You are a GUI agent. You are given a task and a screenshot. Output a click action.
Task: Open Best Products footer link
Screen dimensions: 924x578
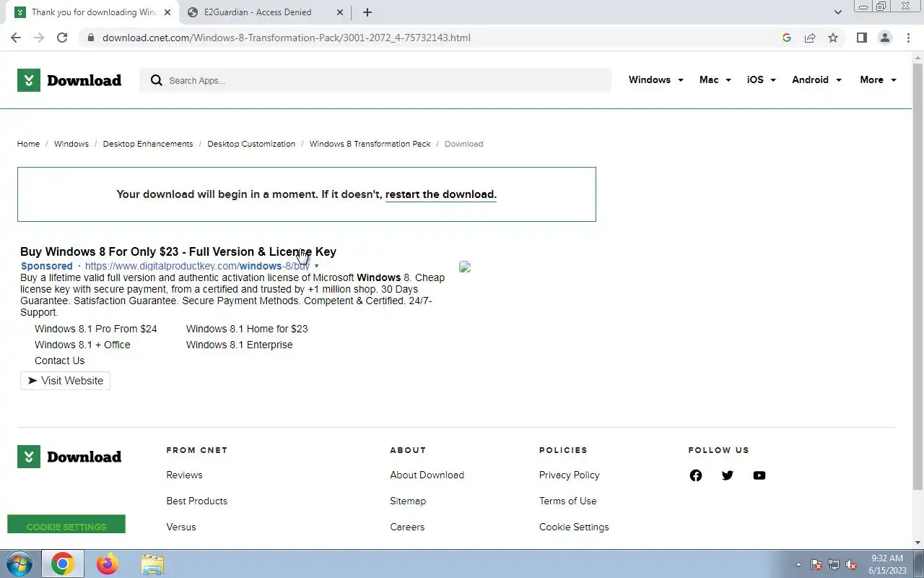tap(196, 501)
